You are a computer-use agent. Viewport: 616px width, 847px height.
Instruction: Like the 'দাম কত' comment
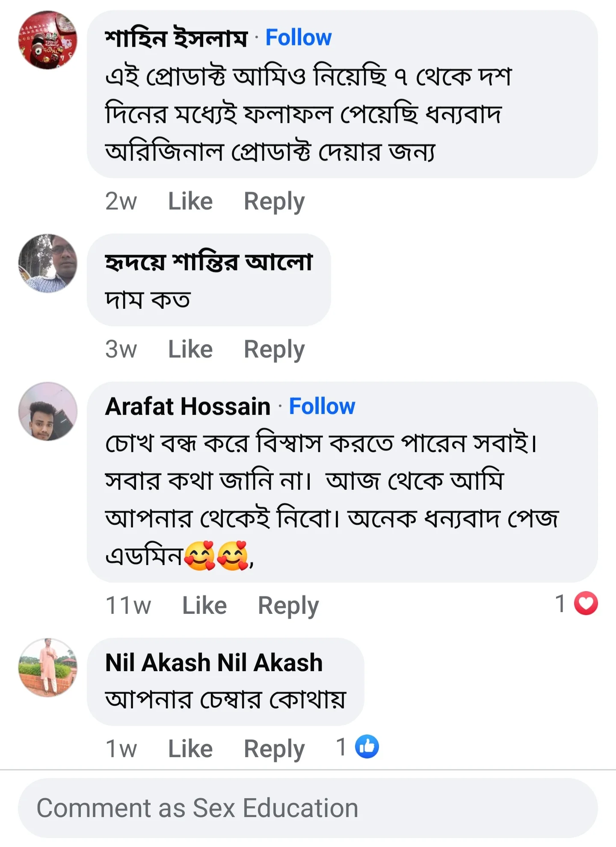click(x=190, y=349)
